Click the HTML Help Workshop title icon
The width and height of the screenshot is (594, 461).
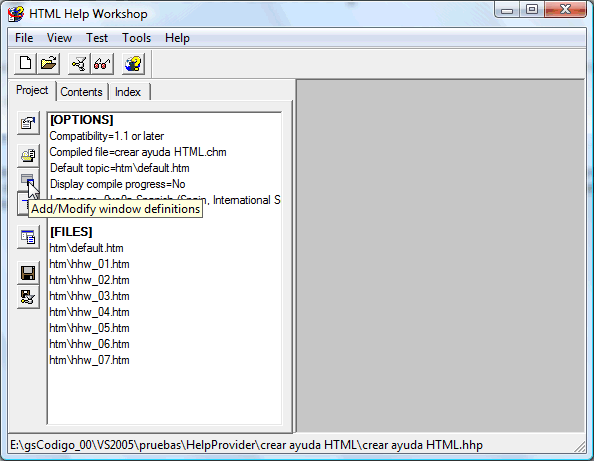16,14
